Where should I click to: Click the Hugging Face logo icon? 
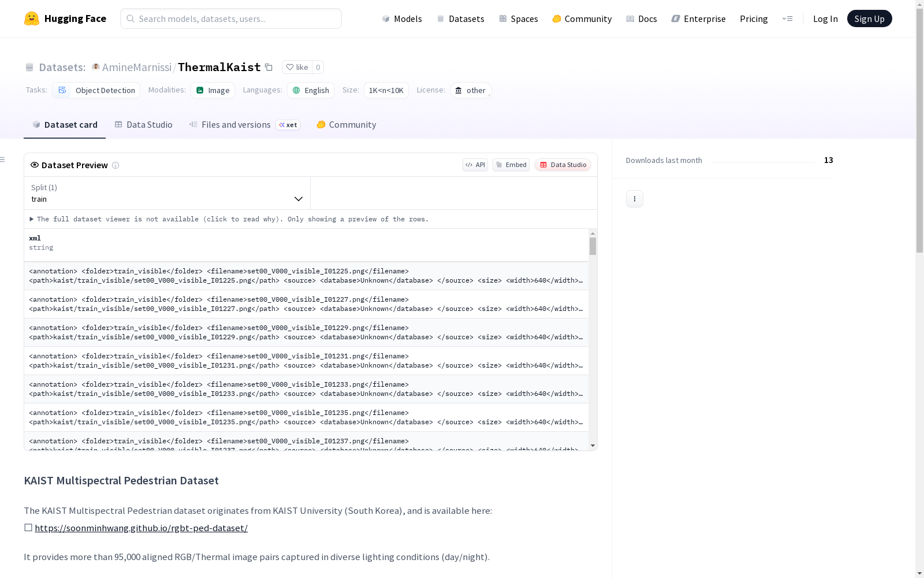point(32,18)
